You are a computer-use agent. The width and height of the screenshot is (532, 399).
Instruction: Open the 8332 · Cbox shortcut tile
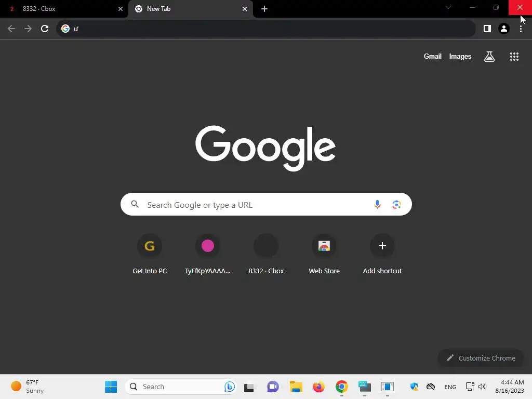point(266,255)
